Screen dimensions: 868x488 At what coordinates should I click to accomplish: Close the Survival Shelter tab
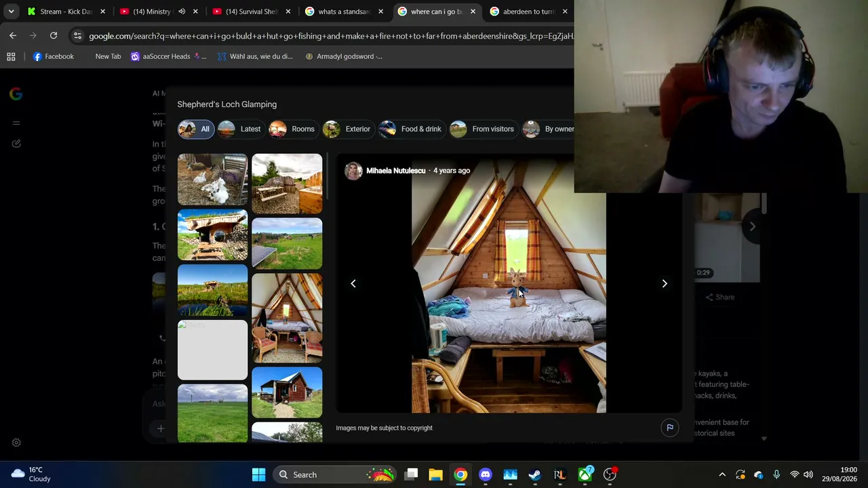[288, 12]
